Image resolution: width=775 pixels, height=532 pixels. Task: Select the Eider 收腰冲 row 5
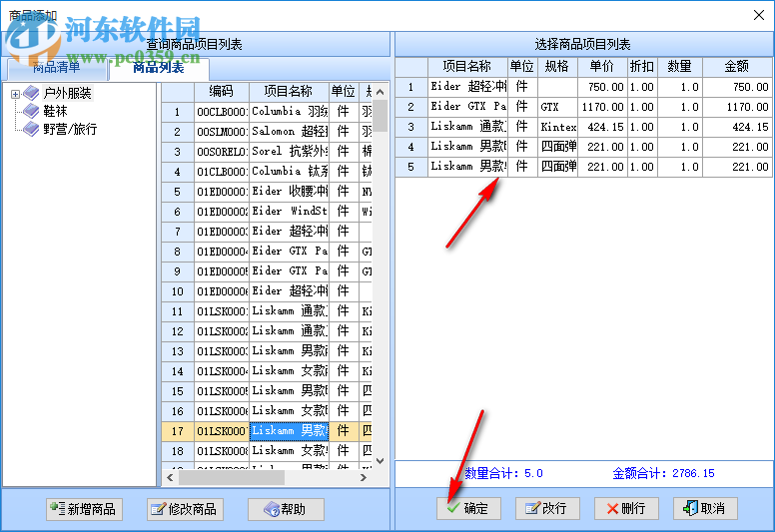(x=267, y=192)
